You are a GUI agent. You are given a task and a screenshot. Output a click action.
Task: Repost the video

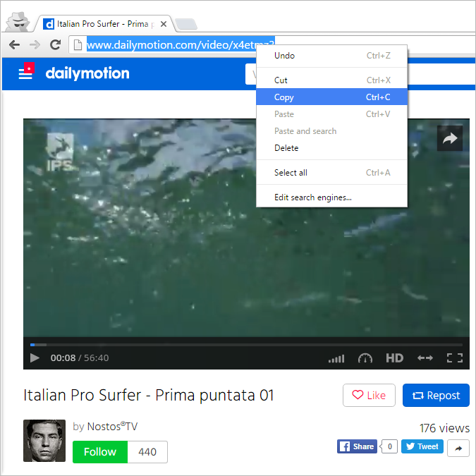pyautogui.click(x=436, y=395)
